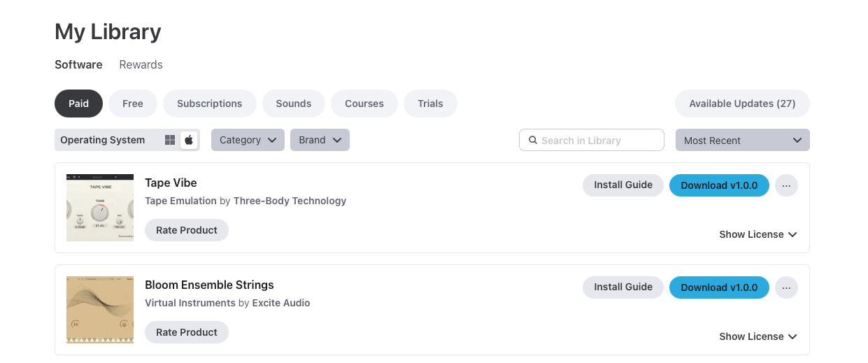Open the Brand dropdown
This screenshot has width=868, height=363.
320,140
